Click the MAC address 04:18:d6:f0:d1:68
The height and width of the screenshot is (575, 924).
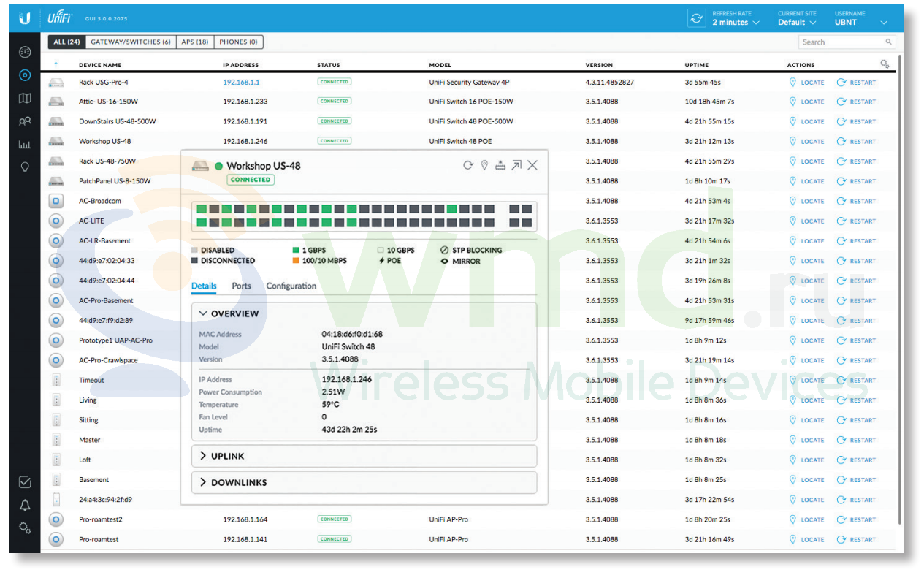[x=352, y=334]
